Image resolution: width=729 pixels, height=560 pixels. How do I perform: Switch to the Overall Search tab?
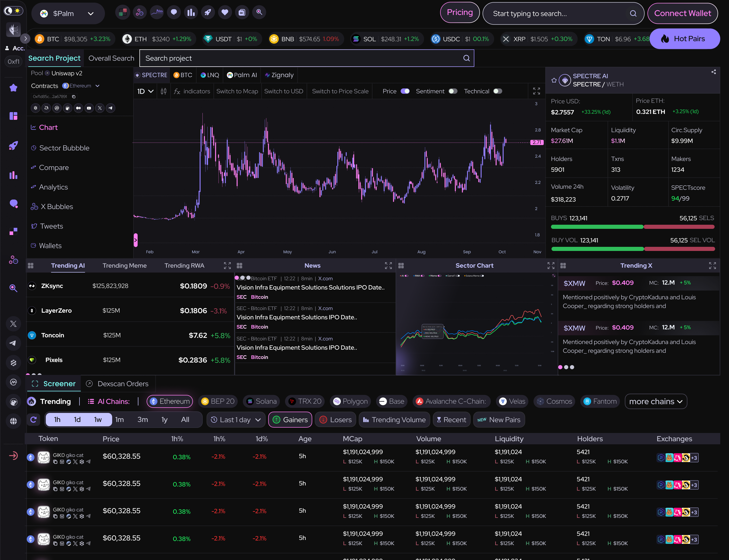(x=111, y=58)
